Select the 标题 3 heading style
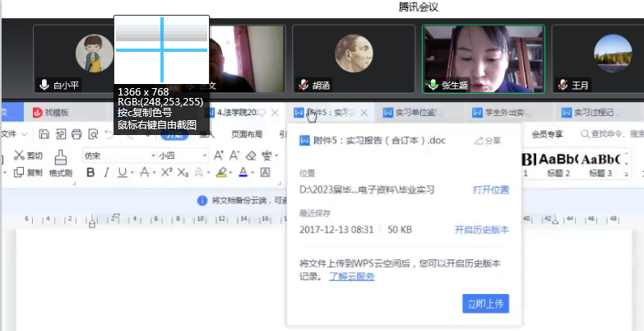Screen dimensions: 644x331 point(600,165)
